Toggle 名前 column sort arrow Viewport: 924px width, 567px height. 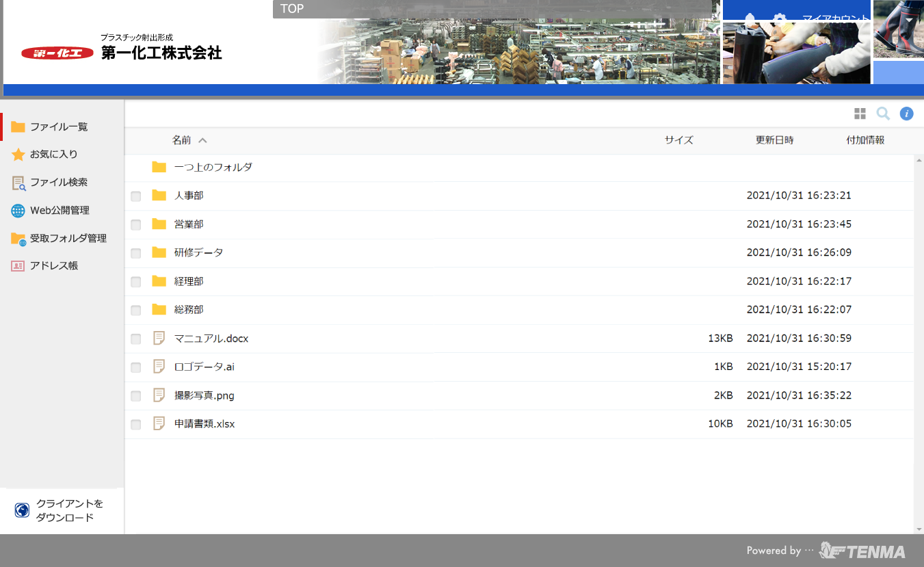202,140
